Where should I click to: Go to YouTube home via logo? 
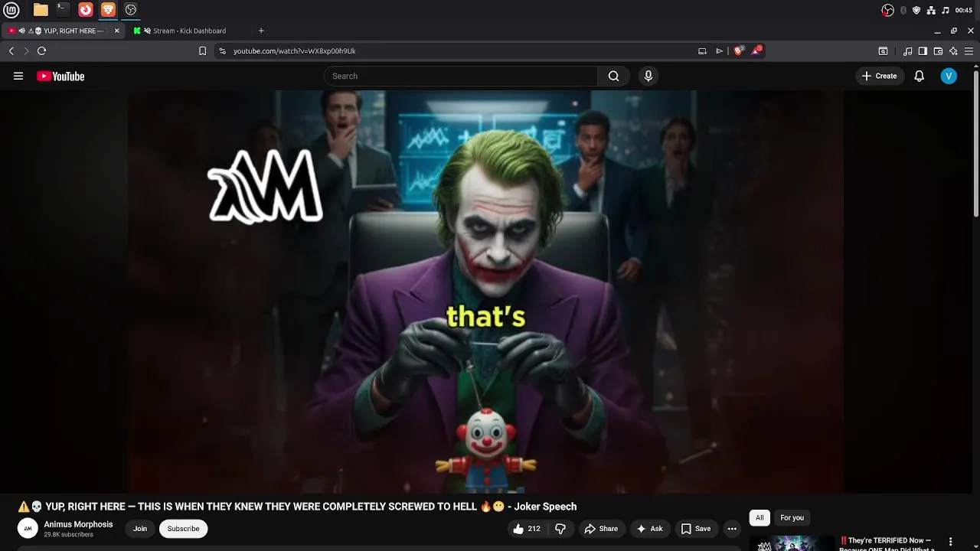click(60, 76)
